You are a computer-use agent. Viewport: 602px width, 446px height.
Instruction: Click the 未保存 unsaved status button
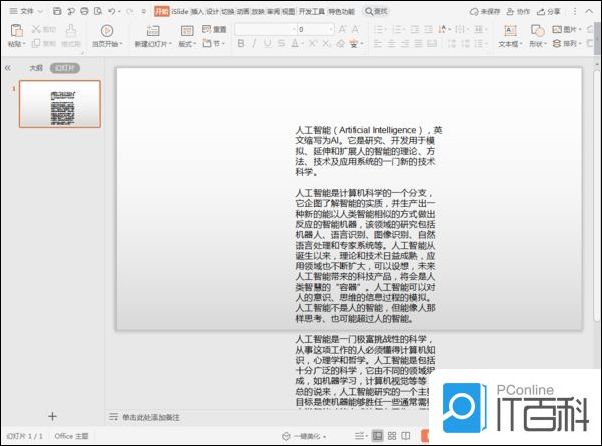pyautogui.click(x=486, y=11)
